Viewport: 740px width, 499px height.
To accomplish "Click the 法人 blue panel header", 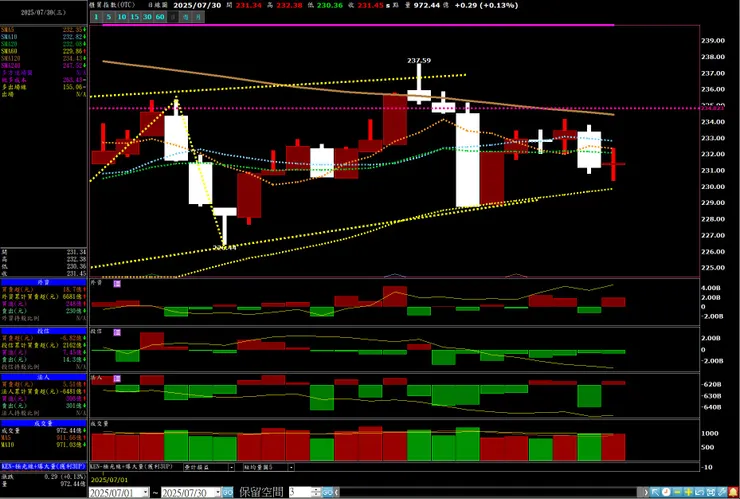I will 43,377.
